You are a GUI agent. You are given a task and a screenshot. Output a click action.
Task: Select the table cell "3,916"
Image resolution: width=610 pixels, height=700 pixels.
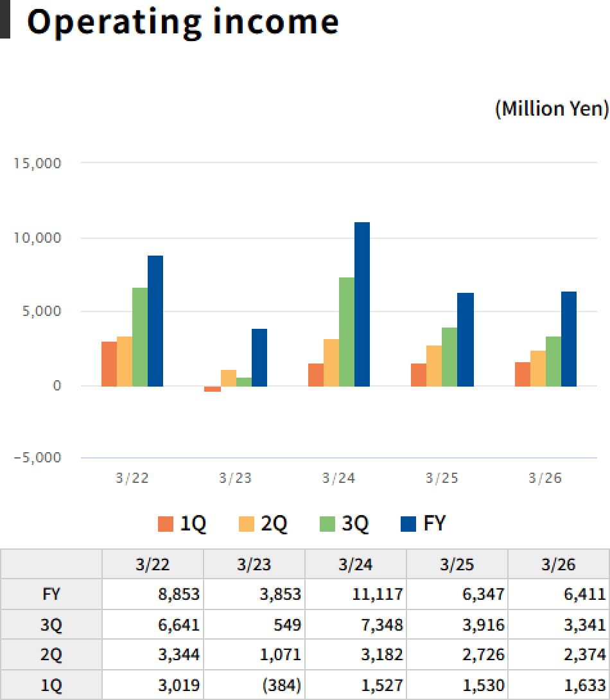[x=457, y=625]
